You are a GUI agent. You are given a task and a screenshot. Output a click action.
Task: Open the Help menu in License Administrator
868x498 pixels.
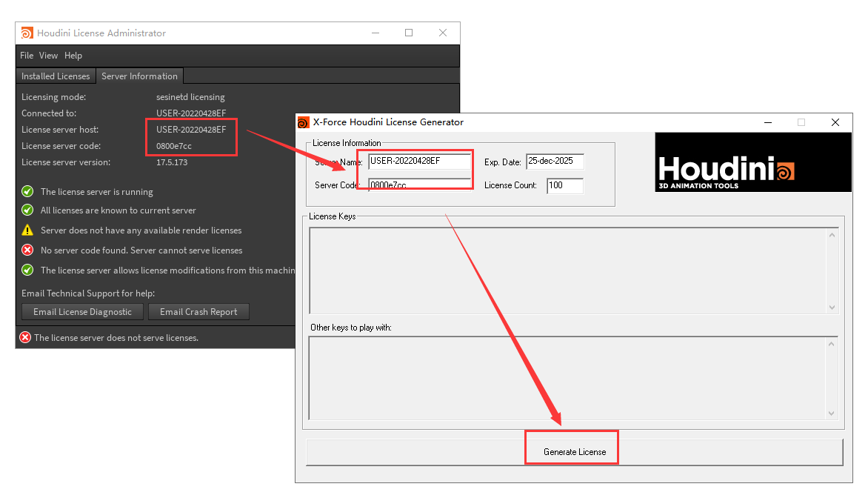tap(73, 56)
